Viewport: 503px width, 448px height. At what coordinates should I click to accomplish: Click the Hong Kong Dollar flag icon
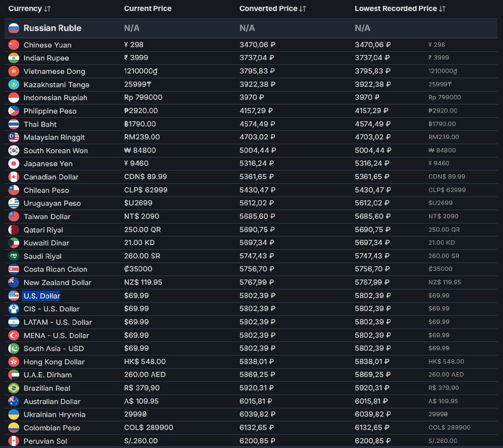coord(14,362)
